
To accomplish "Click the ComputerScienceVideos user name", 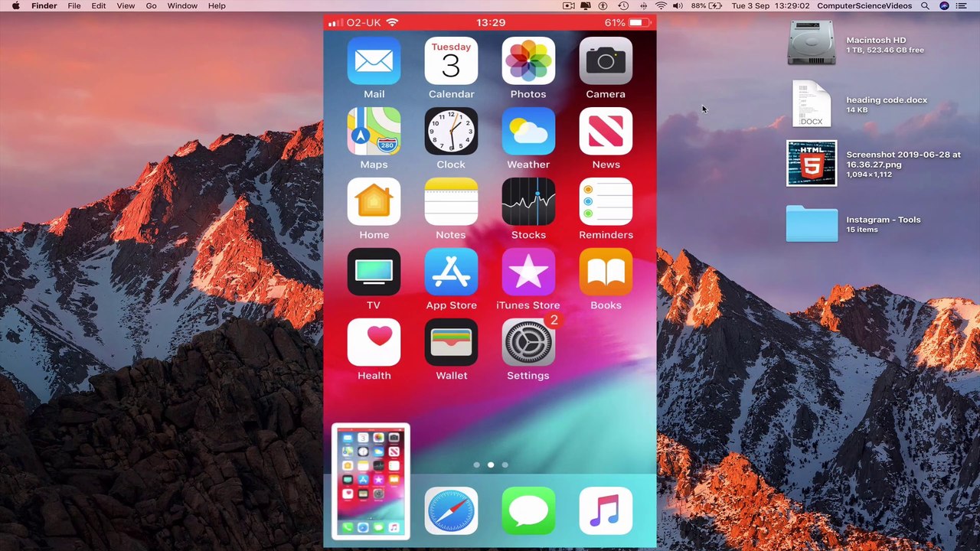I will pyautogui.click(x=864, y=6).
